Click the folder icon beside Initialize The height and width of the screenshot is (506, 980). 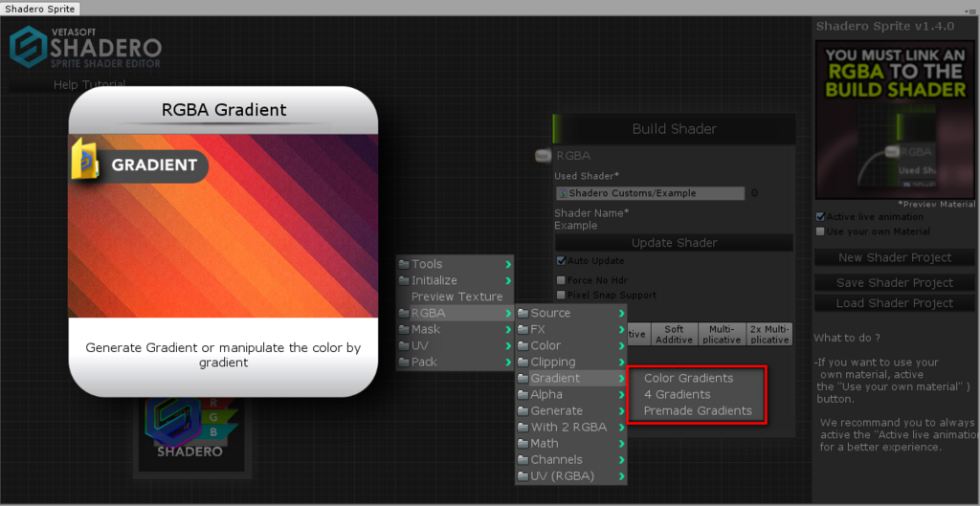point(404,280)
